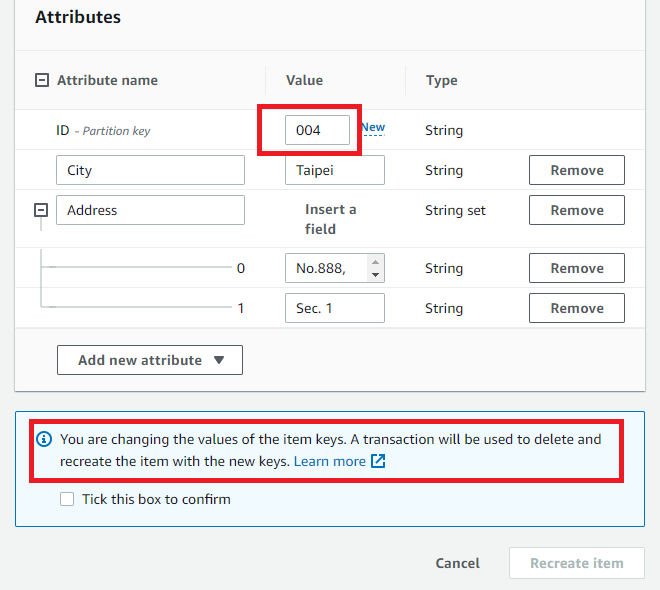
Task: Open the Add new attribute dropdown
Action: (150, 360)
